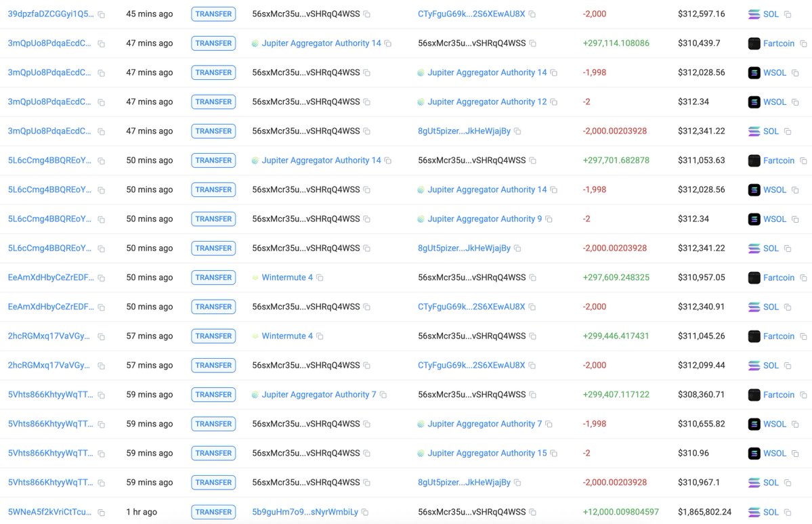Copy CTyFguG69k address in $312,099.44 row
Image resolution: width=812 pixels, height=524 pixels.
point(532,366)
